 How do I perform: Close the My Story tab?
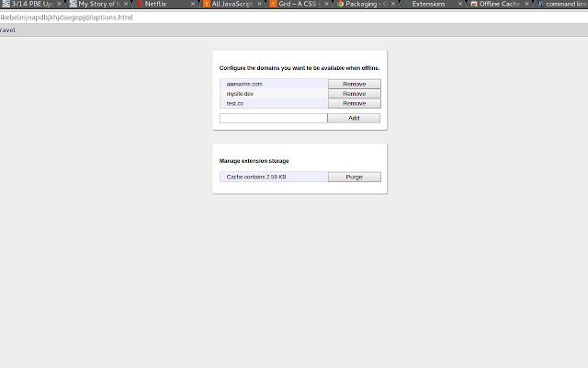click(126, 4)
